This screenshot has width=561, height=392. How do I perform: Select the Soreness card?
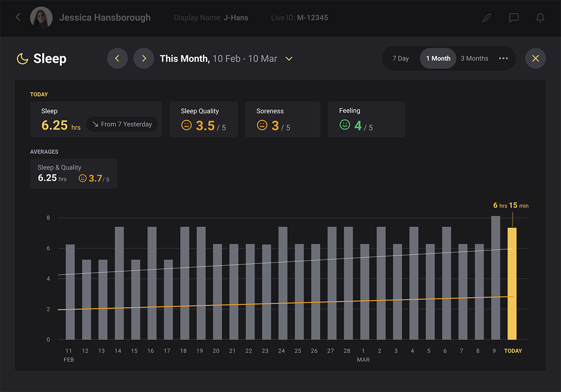282,119
